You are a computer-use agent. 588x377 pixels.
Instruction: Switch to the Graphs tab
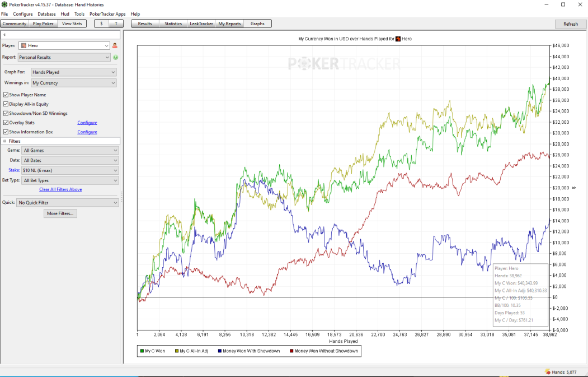click(257, 24)
